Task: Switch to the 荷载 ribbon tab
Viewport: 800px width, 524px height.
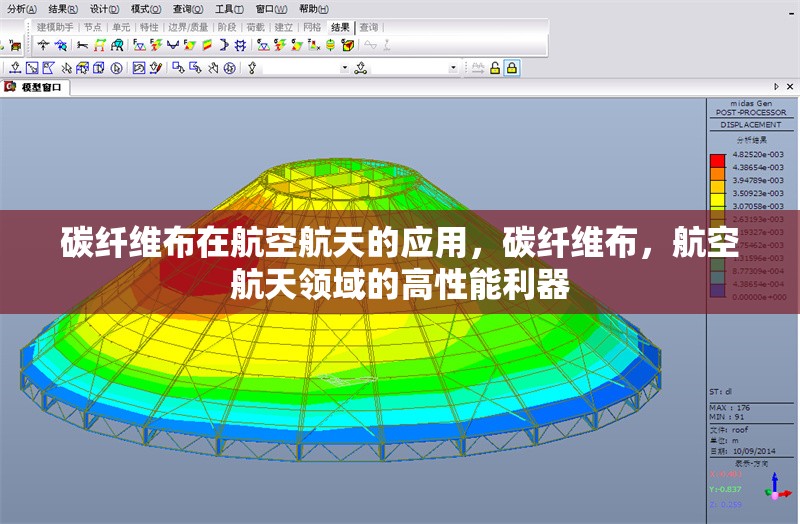Action: pos(255,27)
